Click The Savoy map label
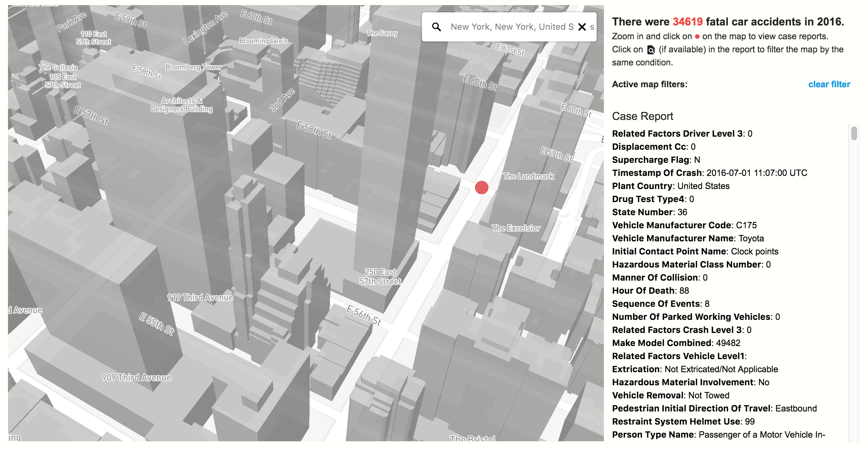868x450 pixels. [382, 33]
